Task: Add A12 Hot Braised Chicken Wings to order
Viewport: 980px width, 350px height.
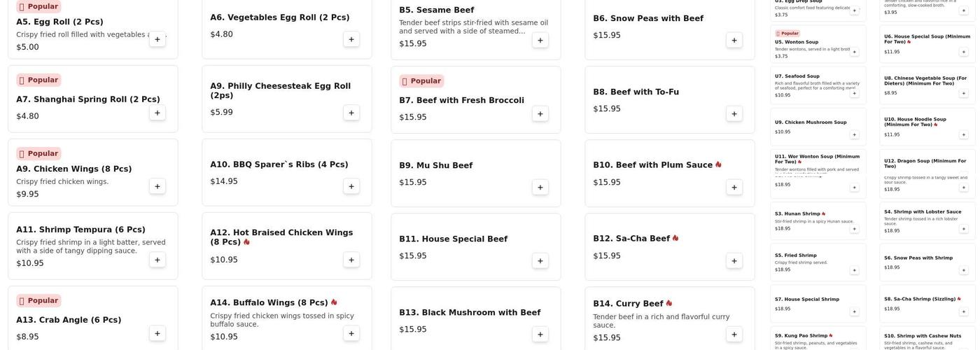Action: (351, 260)
